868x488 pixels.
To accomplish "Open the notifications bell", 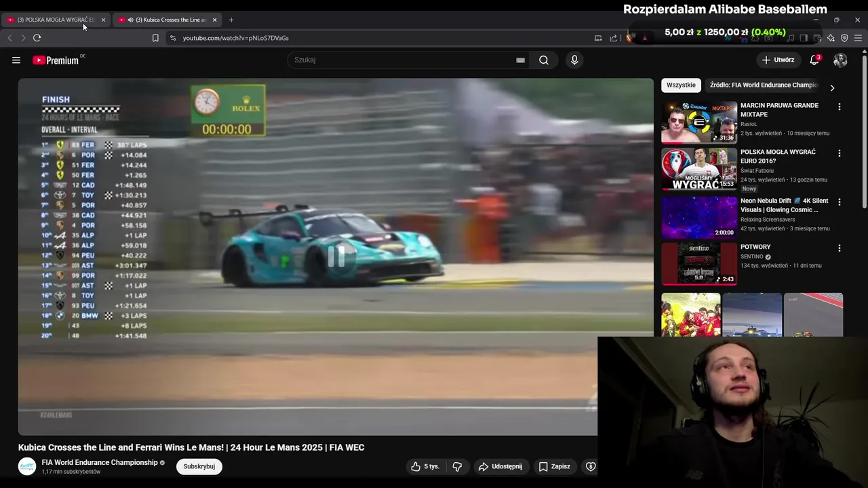I will pyautogui.click(x=814, y=60).
